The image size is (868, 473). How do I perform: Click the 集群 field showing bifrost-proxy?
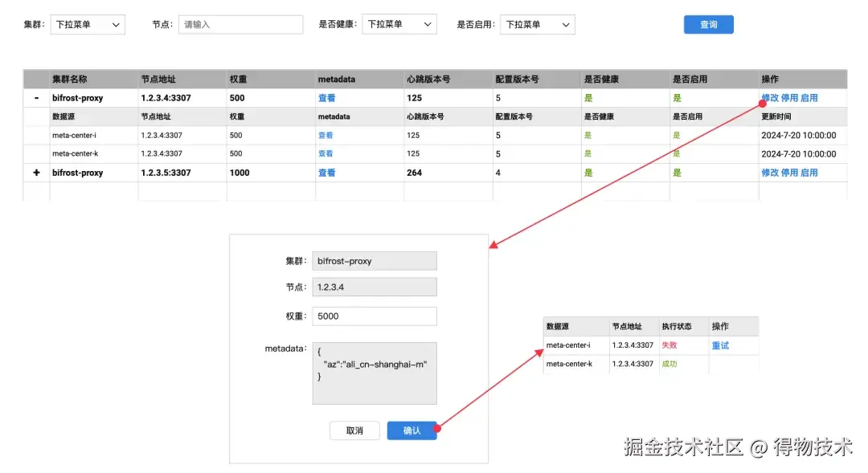tap(374, 260)
